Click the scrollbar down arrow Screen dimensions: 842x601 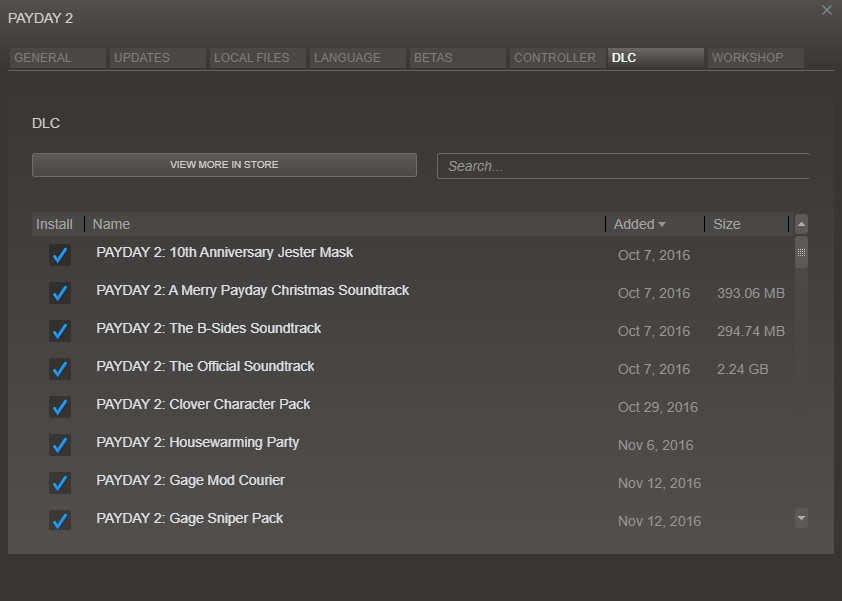[801, 519]
